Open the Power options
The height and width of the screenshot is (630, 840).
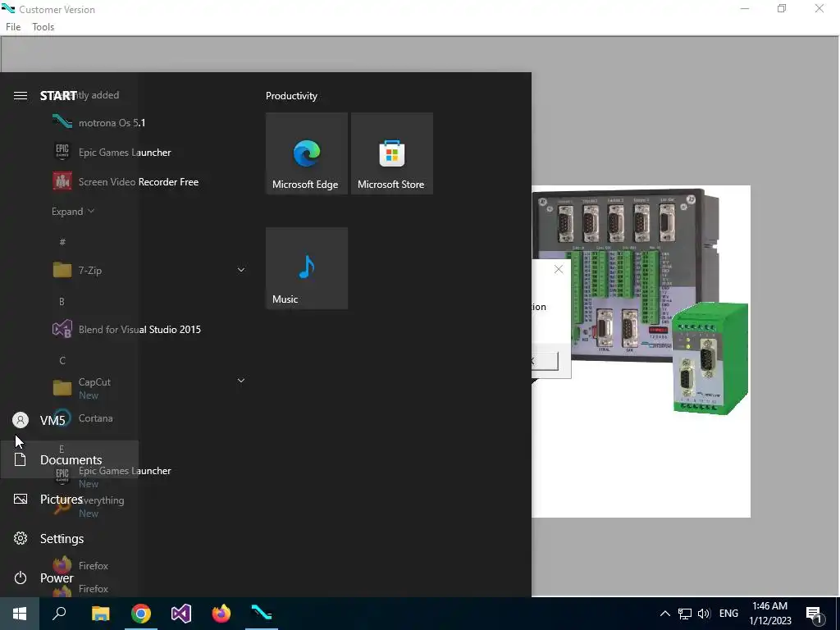point(43,578)
